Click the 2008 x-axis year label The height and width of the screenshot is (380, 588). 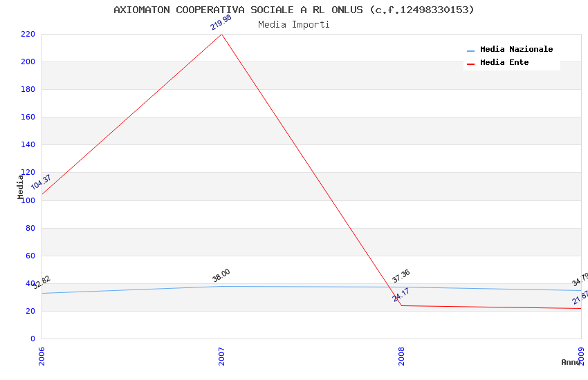pyautogui.click(x=401, y=357)
